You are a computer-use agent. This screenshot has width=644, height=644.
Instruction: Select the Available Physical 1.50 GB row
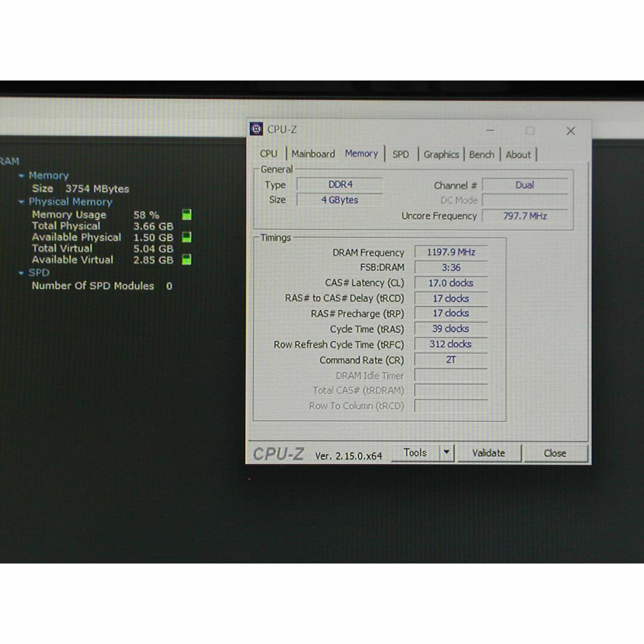[103, 237]
